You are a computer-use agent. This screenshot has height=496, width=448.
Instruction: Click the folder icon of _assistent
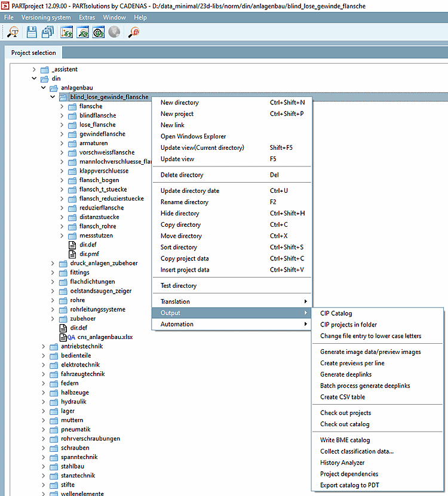tap(45, 69)
